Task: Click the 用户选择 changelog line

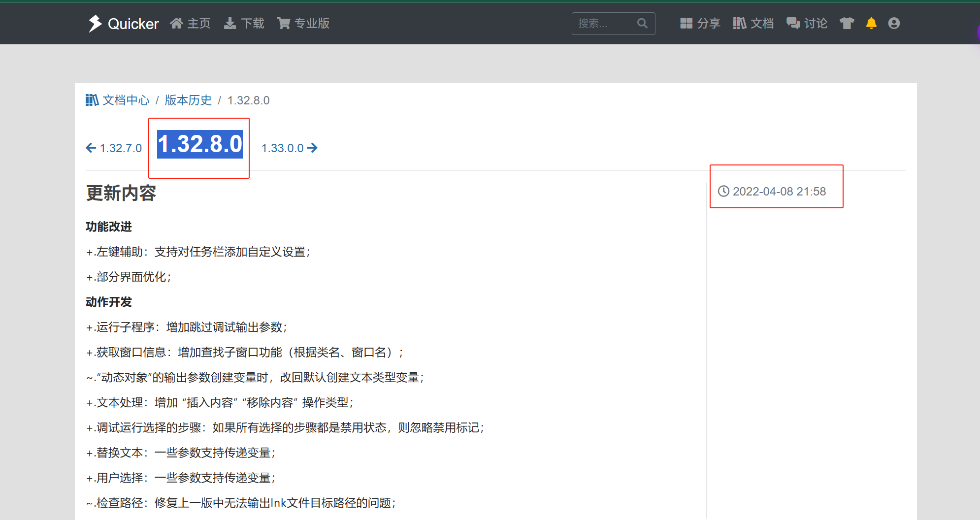Action: (x=181, y=478)
